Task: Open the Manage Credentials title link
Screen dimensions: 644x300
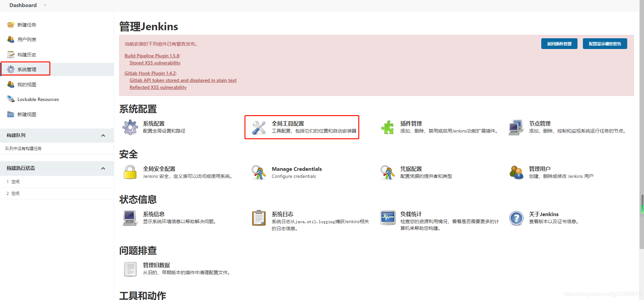Action: coord(297,169)
